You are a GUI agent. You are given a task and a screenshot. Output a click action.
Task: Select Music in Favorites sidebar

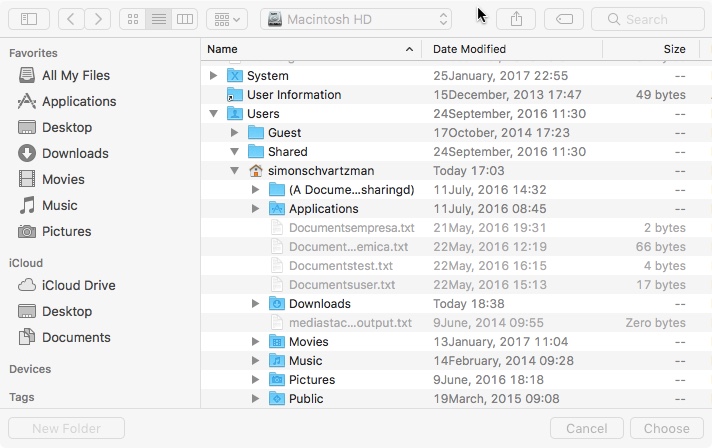point(60,205)
